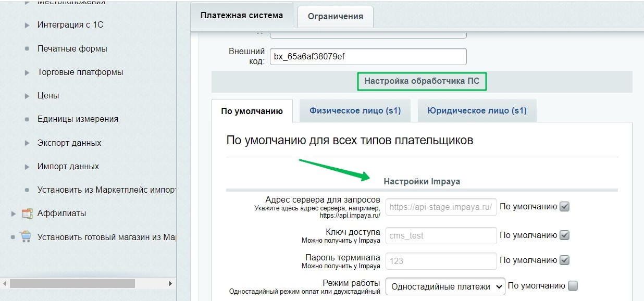Uncheck По умолчанию for Пароль терминала
This screenshot has height=301, width=644.
[x=564, y=260]
